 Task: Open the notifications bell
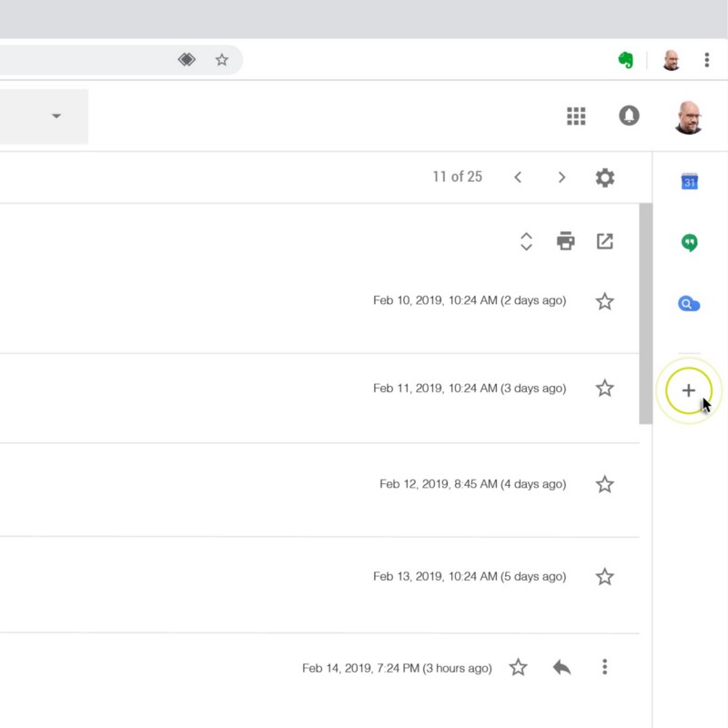[629, 116]
